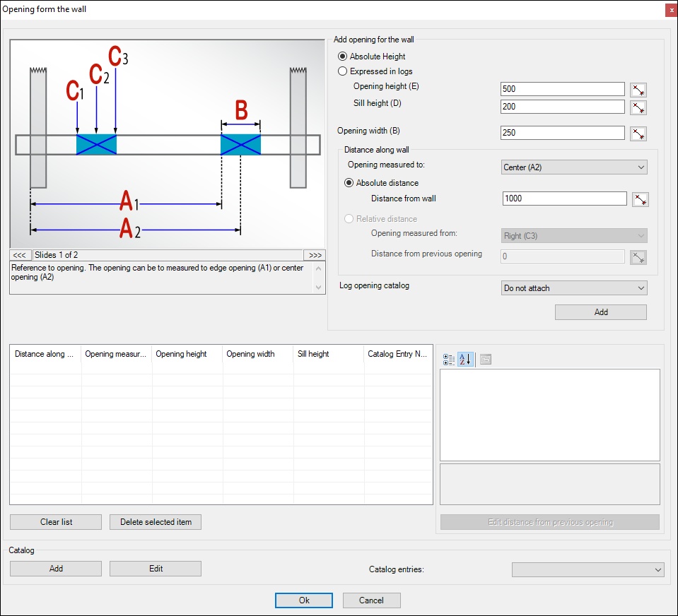Click Distance from wall field with 1000
678x616 pixels.
click(x=564, y=199)
